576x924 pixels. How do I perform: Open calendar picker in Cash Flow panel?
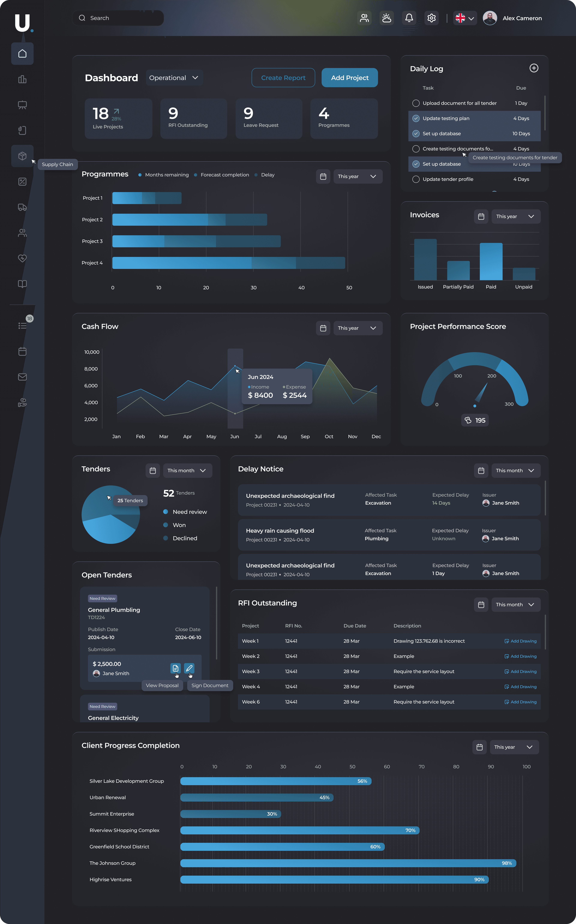323,328
